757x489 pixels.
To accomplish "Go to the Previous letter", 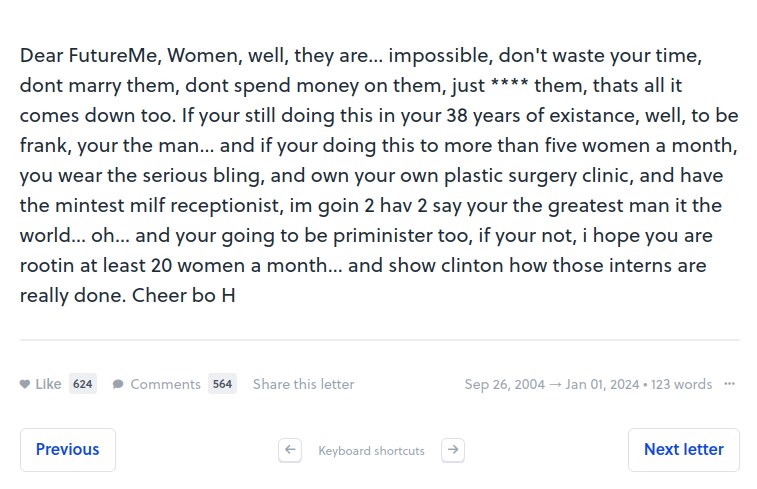I will 68,450.
